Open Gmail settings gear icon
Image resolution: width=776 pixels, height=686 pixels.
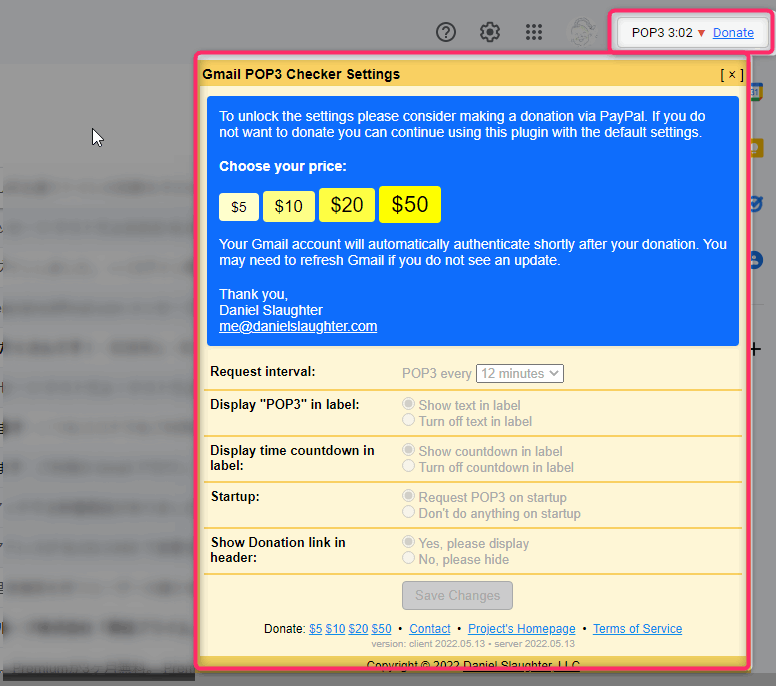[x=489, y=32]
